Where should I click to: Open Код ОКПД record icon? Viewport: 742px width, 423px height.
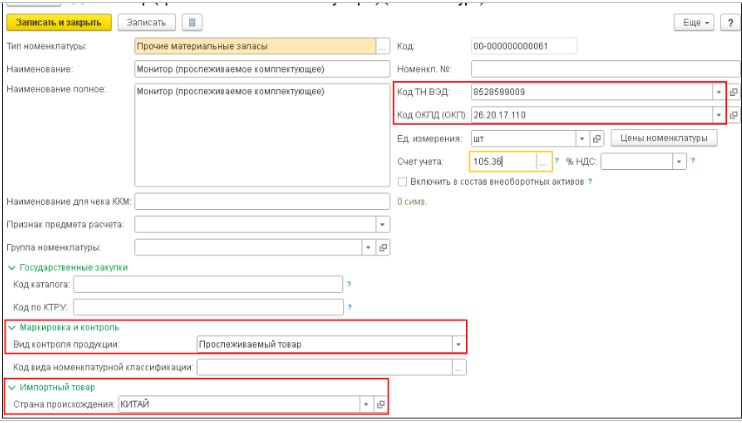(733, 114)
